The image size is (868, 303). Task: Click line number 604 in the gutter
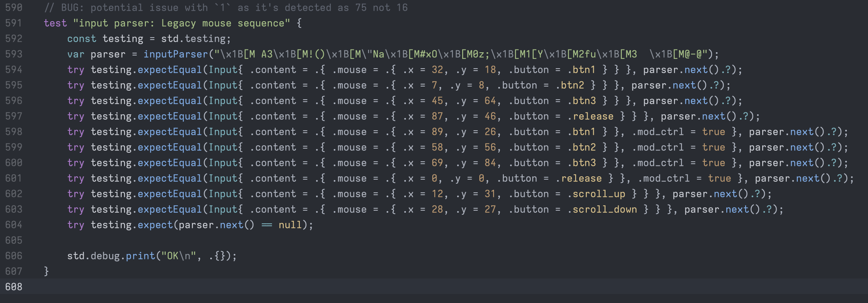point(14,225)
